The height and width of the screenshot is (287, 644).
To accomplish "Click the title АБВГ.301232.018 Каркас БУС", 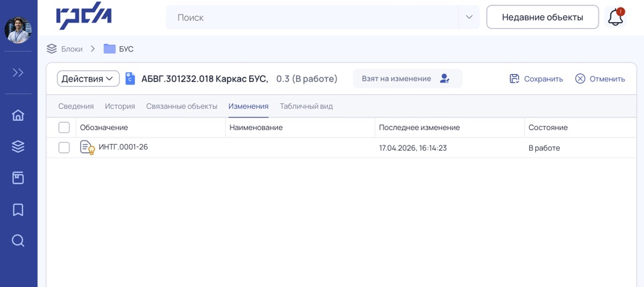I will point(204,79).
